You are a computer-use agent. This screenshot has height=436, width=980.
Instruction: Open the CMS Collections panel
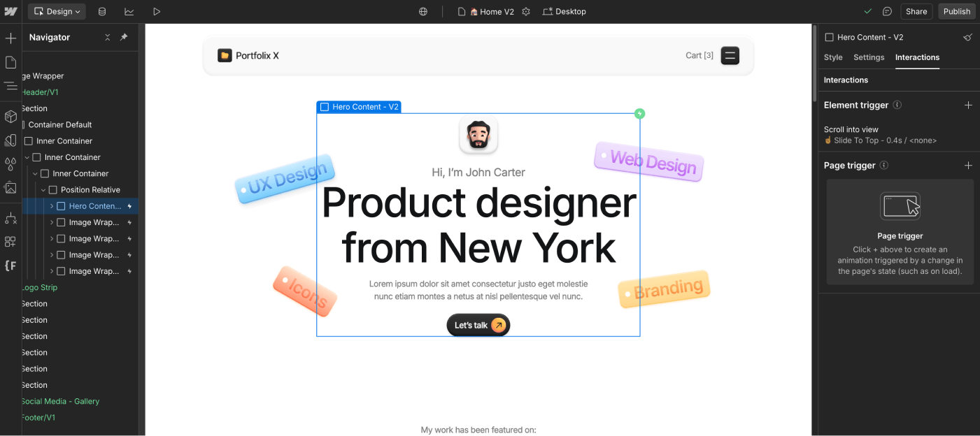coord(102,11)
